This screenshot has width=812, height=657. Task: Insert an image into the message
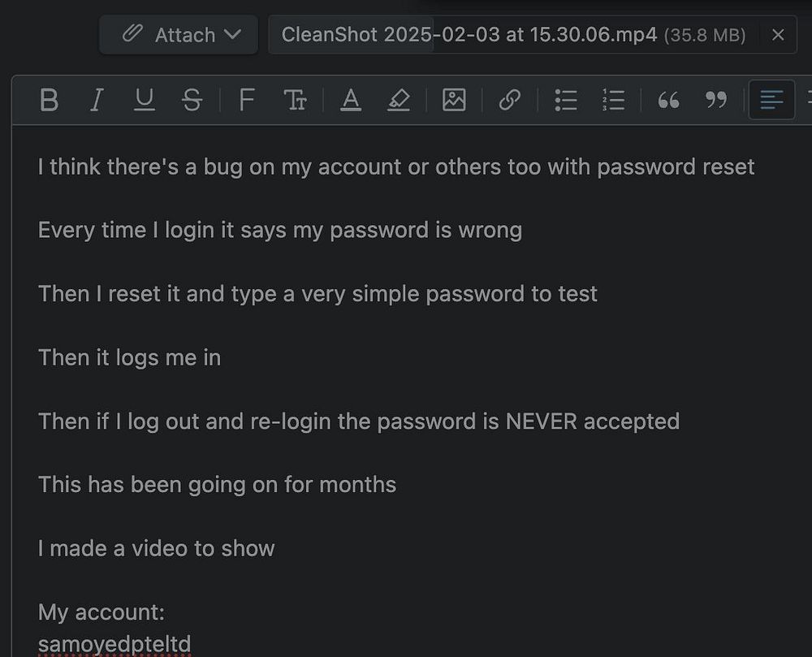pyautogui.click(x=454, y=100)
